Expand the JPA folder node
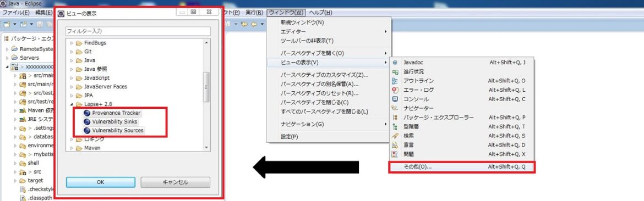 72,96
